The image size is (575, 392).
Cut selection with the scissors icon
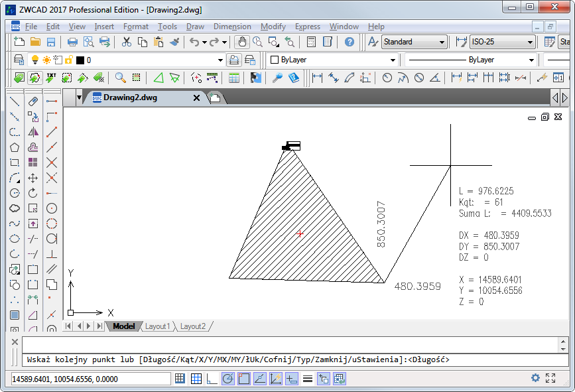pyautogui.click(x=127, y=42)
